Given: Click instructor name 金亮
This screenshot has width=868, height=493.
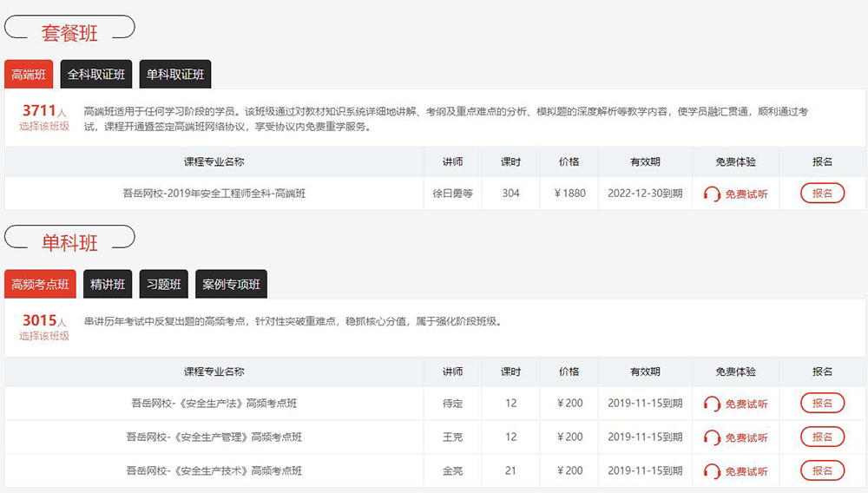Looking at the screenshot, I should [453, 470].
